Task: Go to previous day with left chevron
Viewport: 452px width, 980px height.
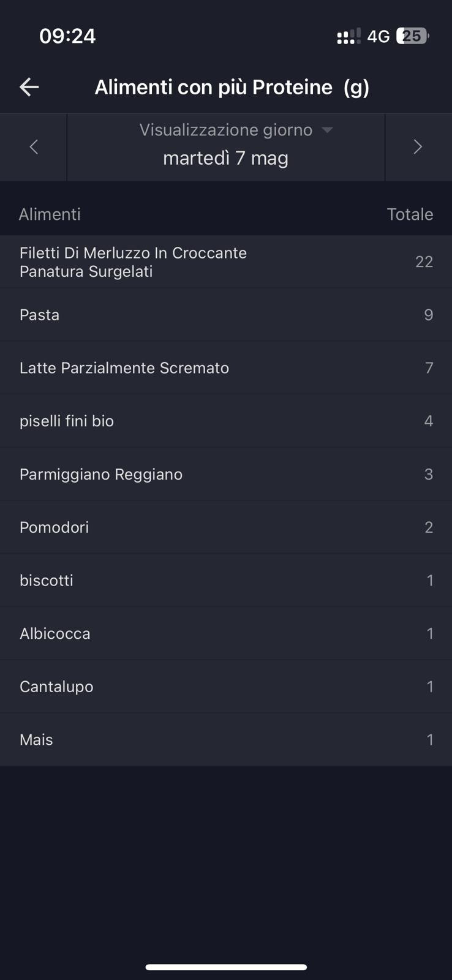Action: [34, 147]
